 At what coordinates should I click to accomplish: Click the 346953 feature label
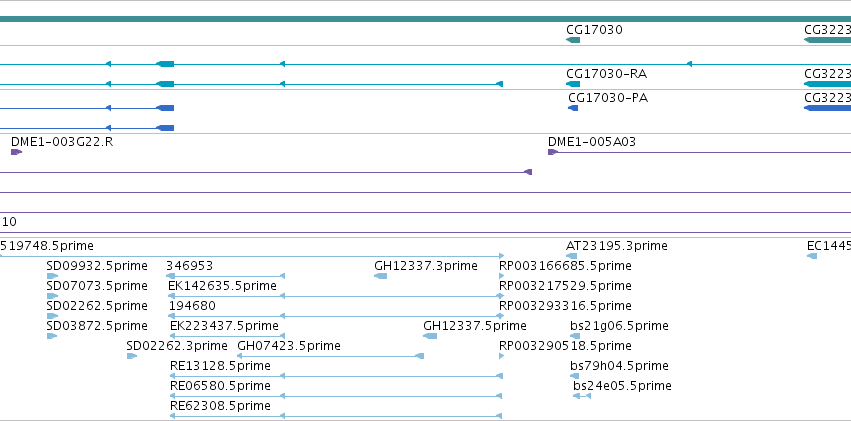[x=189, y=266]
